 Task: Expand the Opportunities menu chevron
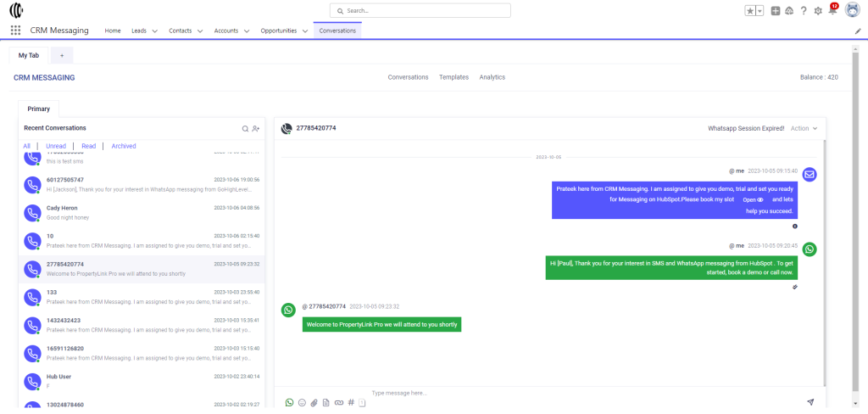coord(305,31)
